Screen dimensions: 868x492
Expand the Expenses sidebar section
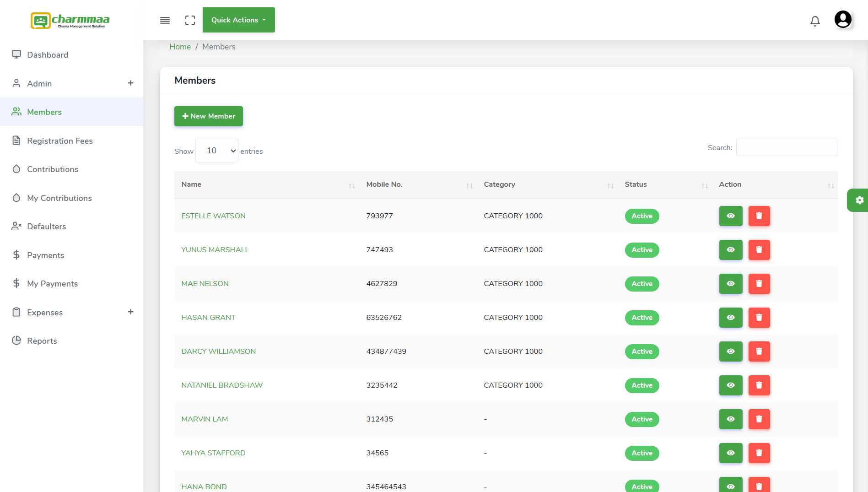130,312
